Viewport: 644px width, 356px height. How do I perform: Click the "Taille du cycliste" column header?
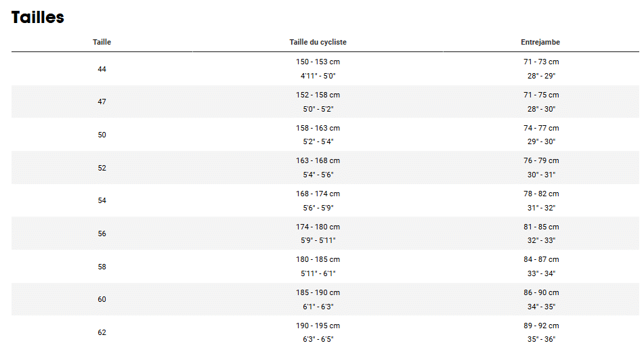[x=318, y=42]
